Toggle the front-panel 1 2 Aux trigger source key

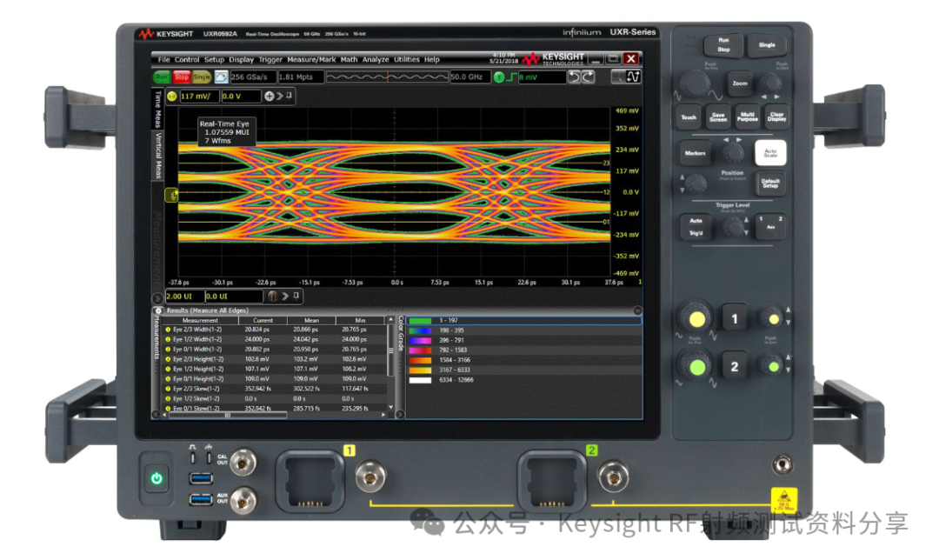(x=770, y=226)
